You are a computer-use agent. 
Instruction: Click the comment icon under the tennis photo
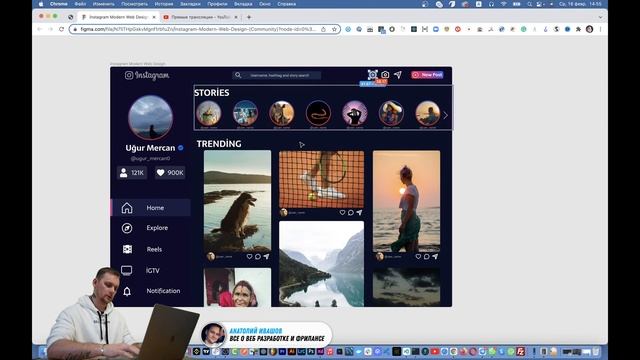coord(351,213)
